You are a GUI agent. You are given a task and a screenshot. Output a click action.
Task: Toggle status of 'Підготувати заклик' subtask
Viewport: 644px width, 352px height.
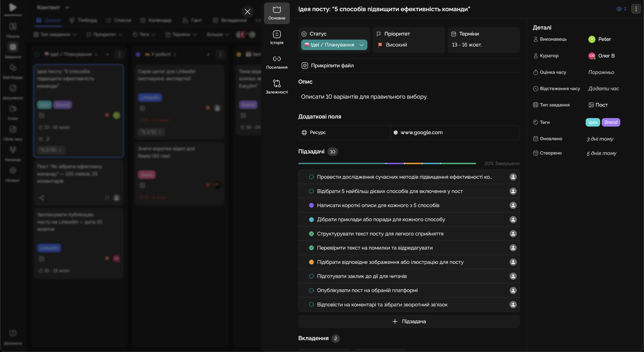point(311,276)
